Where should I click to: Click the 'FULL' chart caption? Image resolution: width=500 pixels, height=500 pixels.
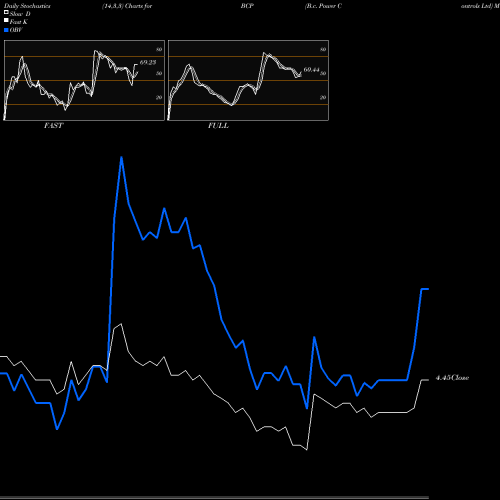point(218,126)
